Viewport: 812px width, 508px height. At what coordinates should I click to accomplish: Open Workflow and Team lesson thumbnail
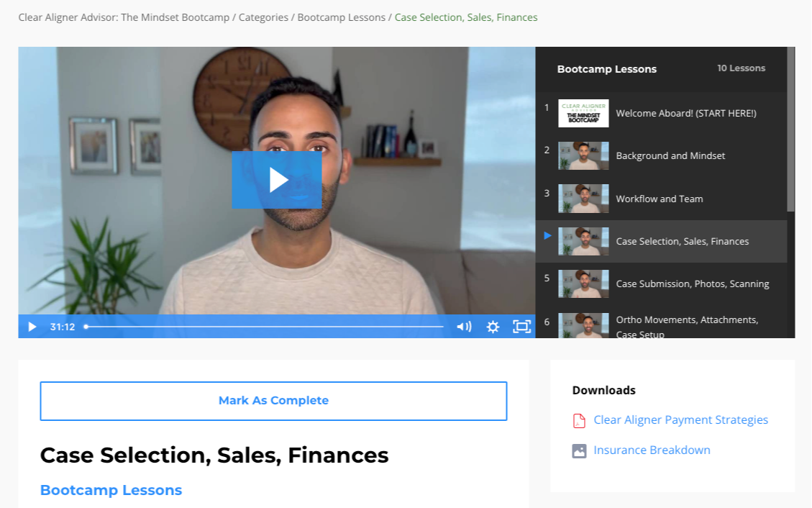[583, 199]
